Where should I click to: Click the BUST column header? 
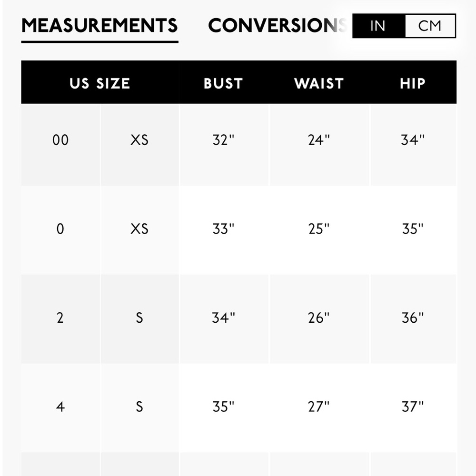(x=223, y=83)
